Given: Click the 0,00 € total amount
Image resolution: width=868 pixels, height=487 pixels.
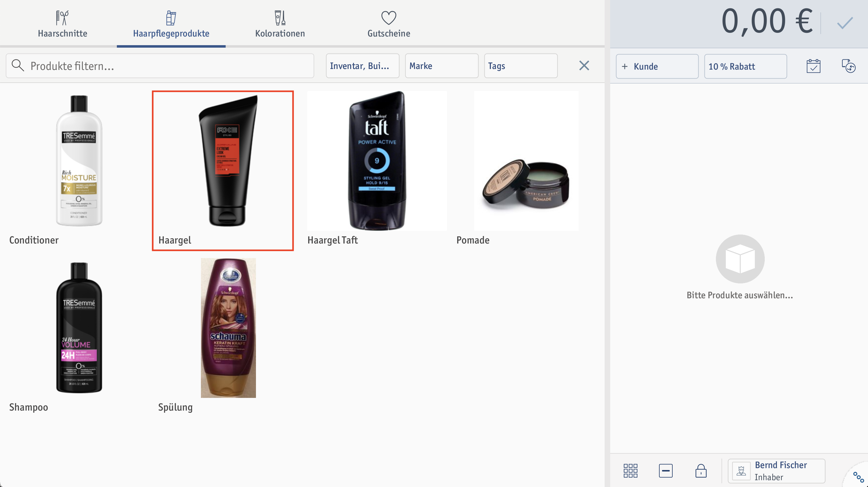Looking at the screenshot, I should [767, 21].
